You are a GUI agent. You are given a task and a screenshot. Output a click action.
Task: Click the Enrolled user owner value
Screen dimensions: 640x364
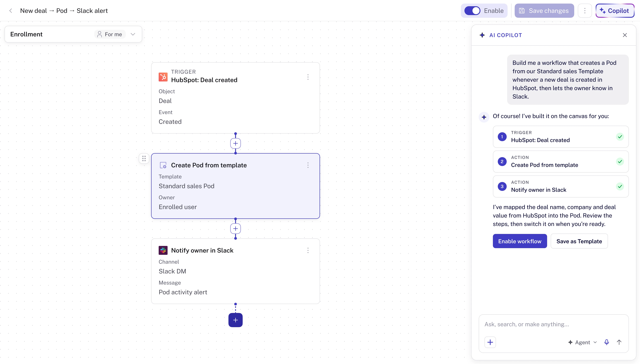click(x=178, y=207)
